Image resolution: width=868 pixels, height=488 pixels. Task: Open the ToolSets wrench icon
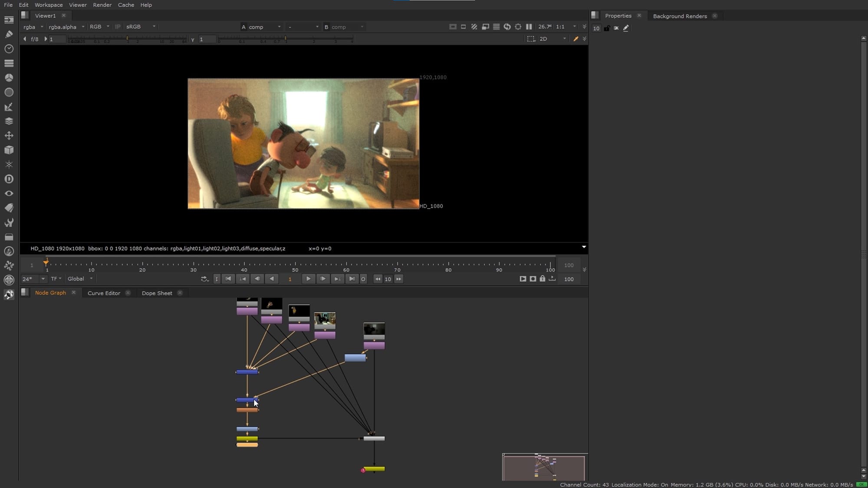coord(9,223)
